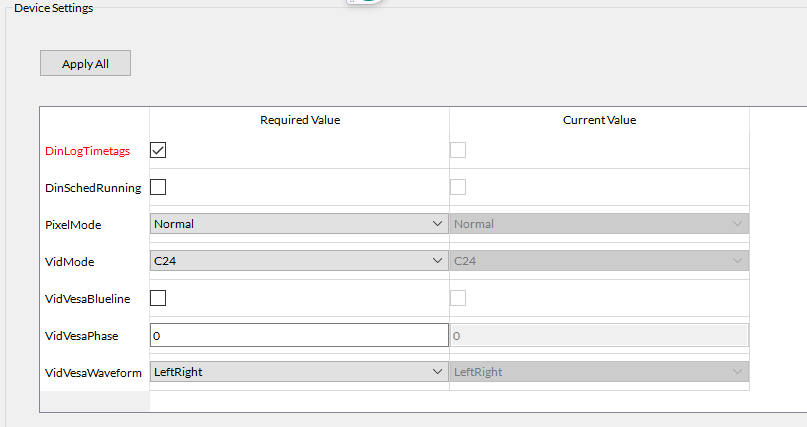The image size is (807, 427).
Task: Click the VidVesaPhase current value field
Action: tap(598, 335)
